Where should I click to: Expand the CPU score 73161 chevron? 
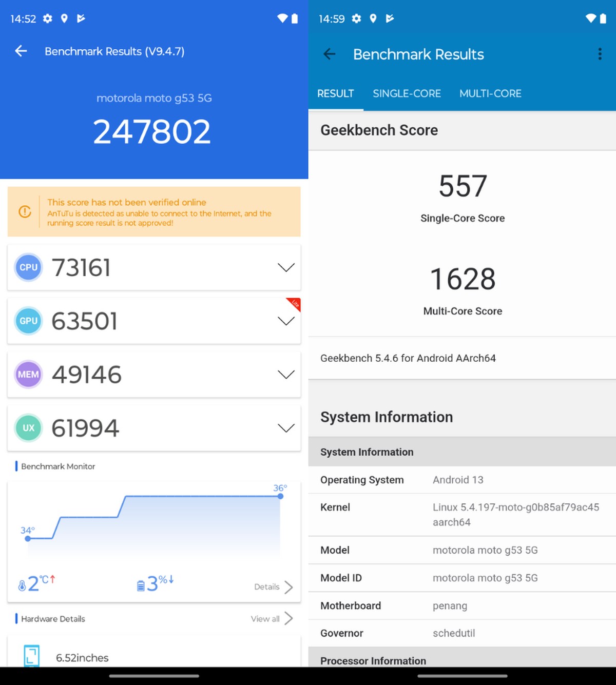[286, 267]
